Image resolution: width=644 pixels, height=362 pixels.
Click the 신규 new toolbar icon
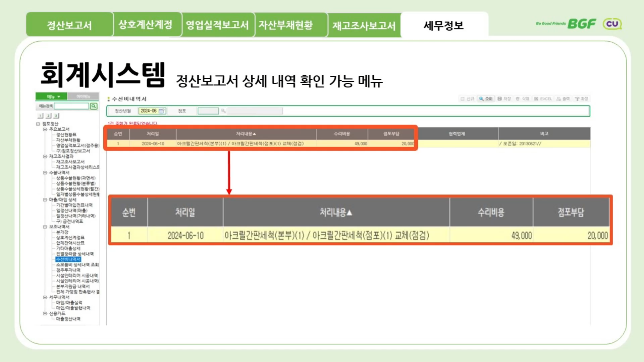tap(467, 99)
